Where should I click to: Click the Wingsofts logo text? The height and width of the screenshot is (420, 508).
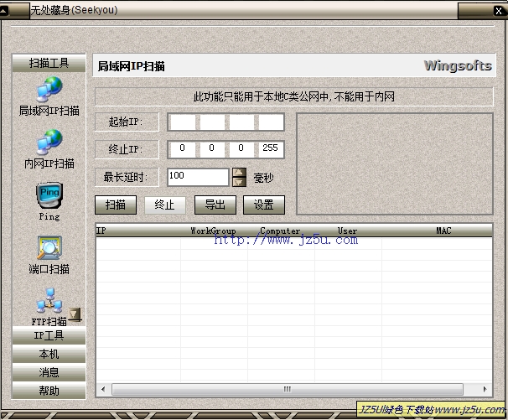(458, 65)
